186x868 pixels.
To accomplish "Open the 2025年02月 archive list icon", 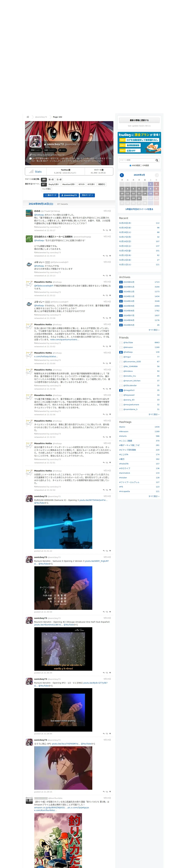I will click(121, 282).
